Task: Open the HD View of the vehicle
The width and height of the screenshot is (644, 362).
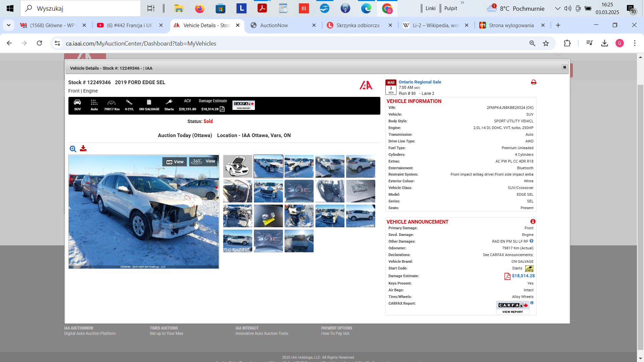Action: coord(175,162)
